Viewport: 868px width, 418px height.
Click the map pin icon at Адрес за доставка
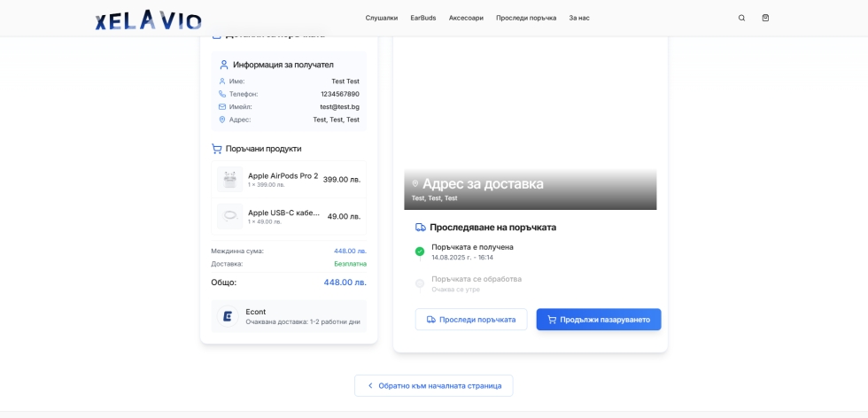(415, 183)
